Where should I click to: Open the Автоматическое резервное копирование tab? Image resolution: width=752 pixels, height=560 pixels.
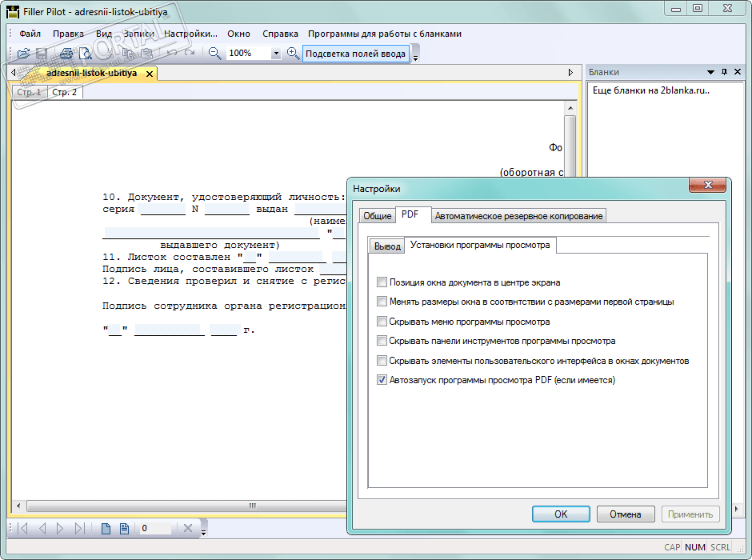[518, 216]
